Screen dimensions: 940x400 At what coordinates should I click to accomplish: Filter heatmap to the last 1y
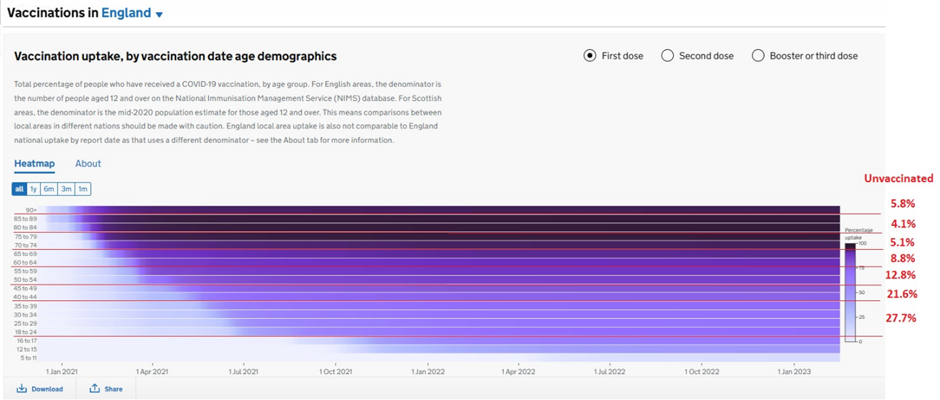(33, 189)
